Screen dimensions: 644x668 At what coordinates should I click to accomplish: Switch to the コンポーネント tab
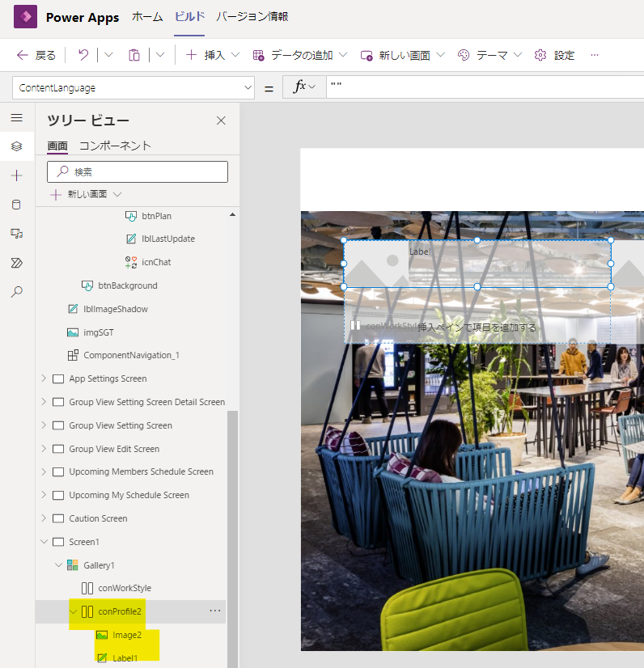tap(115, 146)
